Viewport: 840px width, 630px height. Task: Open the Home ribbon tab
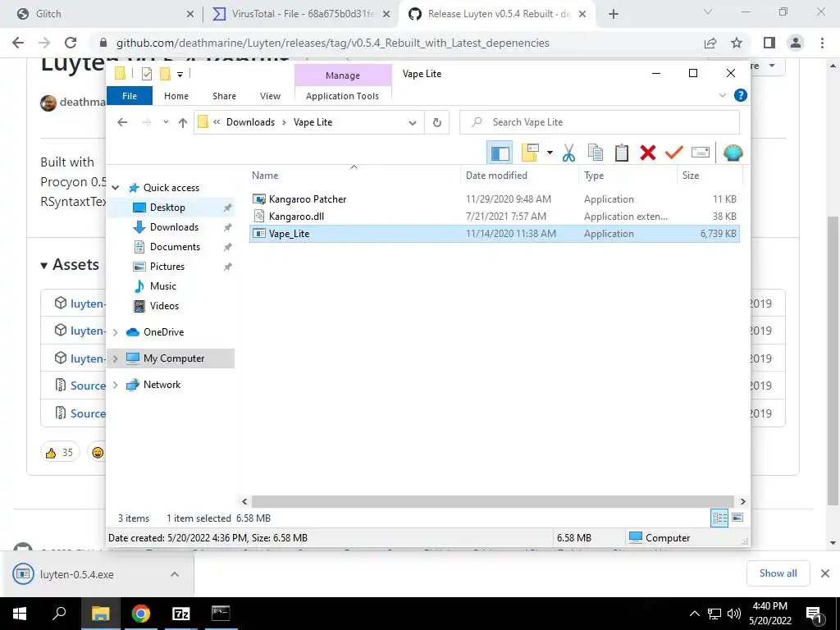176,96
